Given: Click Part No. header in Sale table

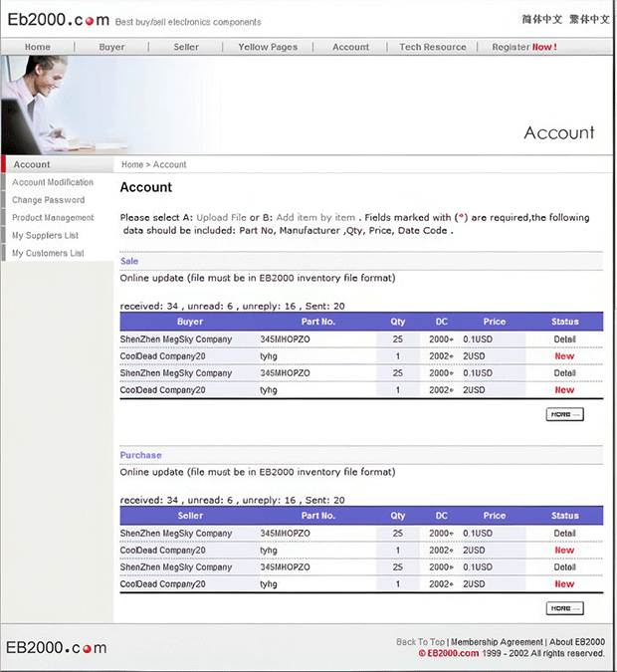Looking at the screenshot, I should pos(317,322).
